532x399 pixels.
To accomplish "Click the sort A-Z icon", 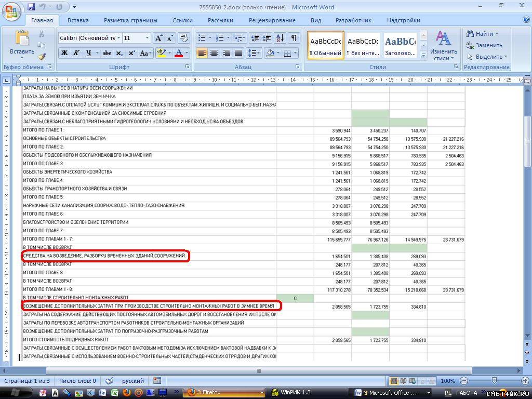I will click(x=280, y=38).
